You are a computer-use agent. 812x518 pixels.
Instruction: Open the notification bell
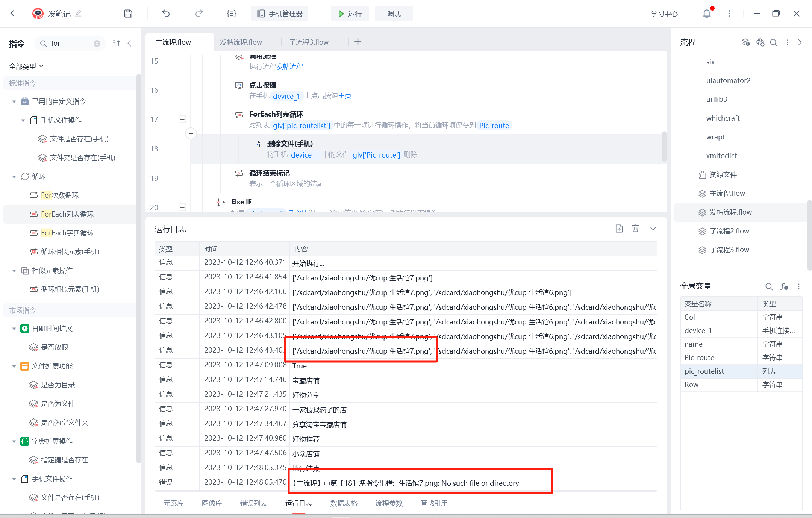tap(707, 14)
